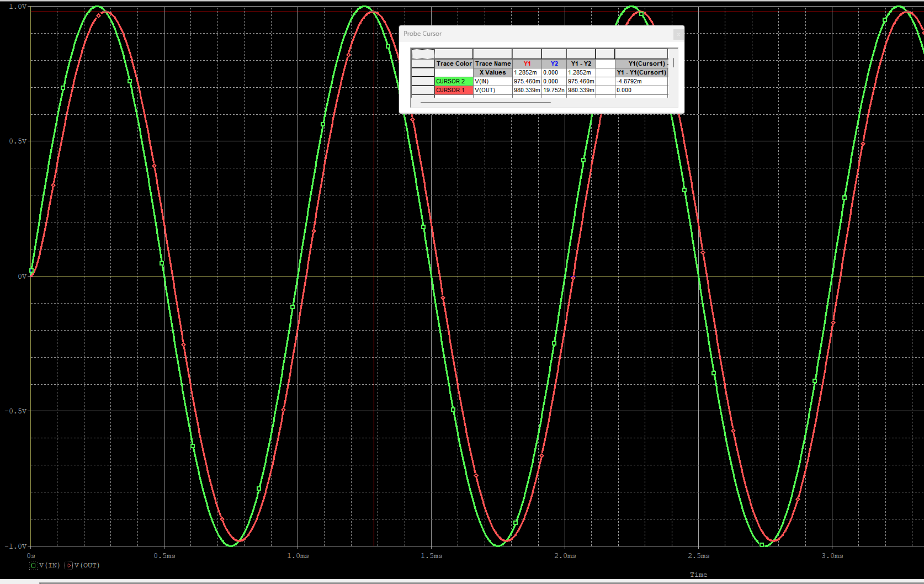Click V(IN) Y1 value 975.460m cell
This screenshot has height=584, width=924.
[527, 81]
